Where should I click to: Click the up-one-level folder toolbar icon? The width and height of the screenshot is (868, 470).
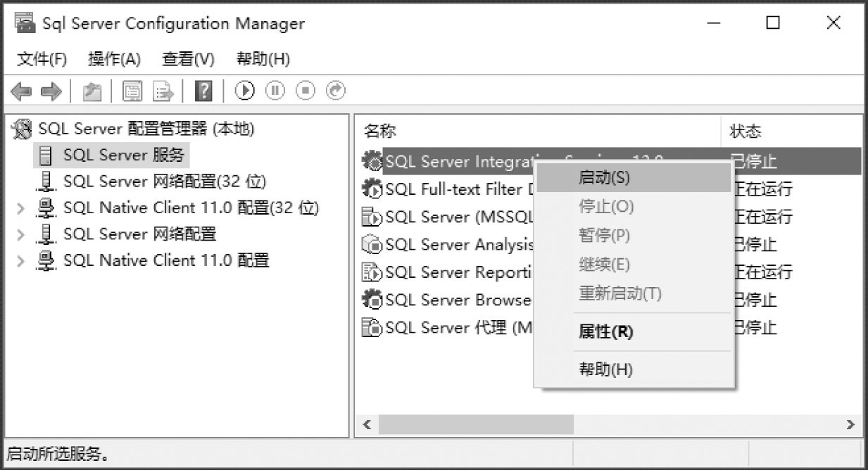coord(92,91)
